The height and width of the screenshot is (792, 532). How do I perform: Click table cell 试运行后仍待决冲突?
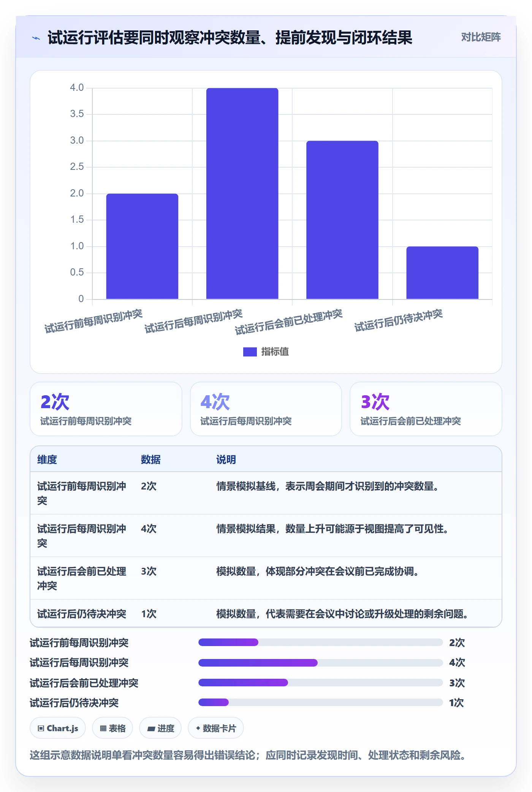[82, 614]
